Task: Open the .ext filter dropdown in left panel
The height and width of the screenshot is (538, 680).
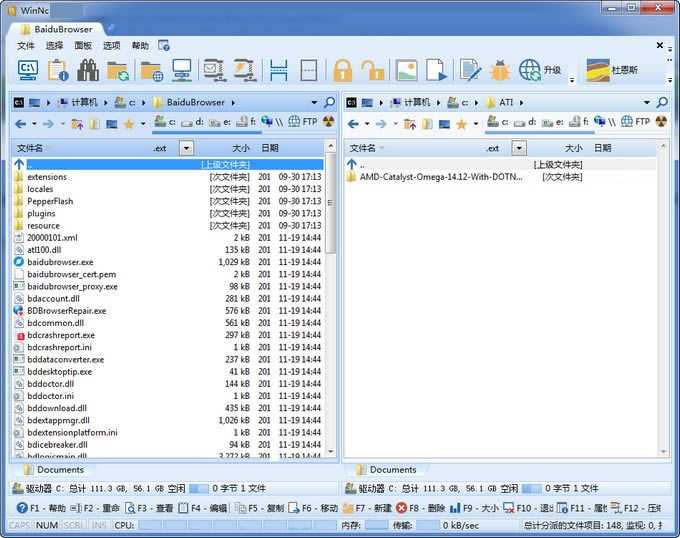Action: coord(186,148)
